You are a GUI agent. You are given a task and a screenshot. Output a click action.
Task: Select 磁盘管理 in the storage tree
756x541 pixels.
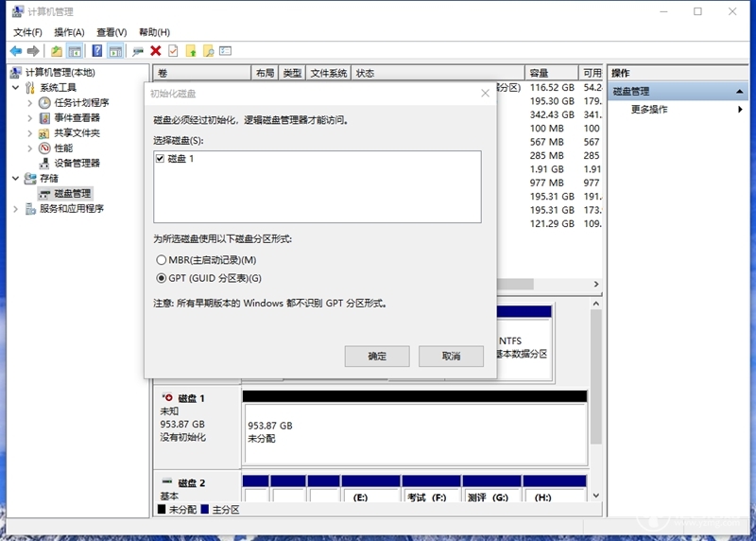[72, 194]
